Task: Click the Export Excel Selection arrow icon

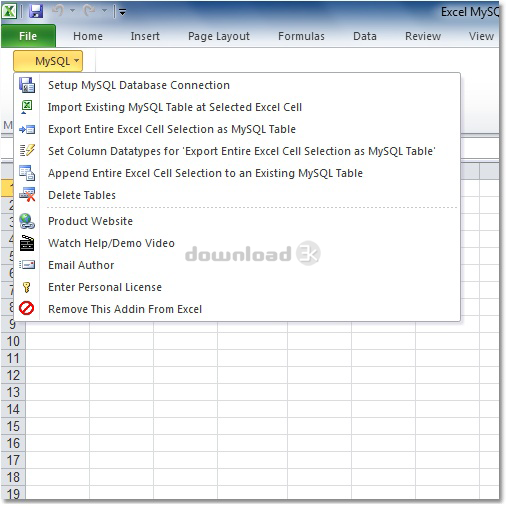Action: pyautogui.click(x=27, y=129)
